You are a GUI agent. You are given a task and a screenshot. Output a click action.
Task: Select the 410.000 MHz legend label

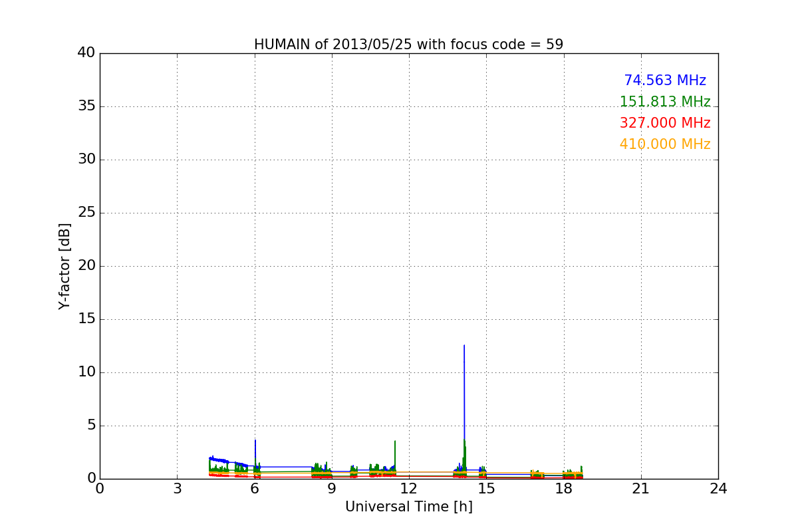point(665,144)
